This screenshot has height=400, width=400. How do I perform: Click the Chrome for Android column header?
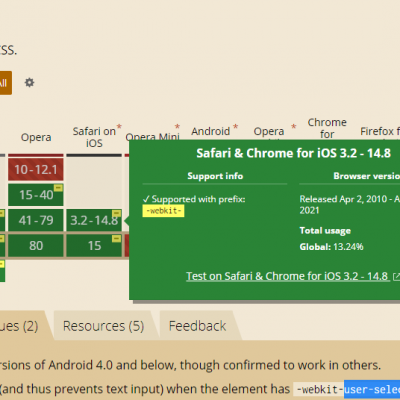point(327,128)
